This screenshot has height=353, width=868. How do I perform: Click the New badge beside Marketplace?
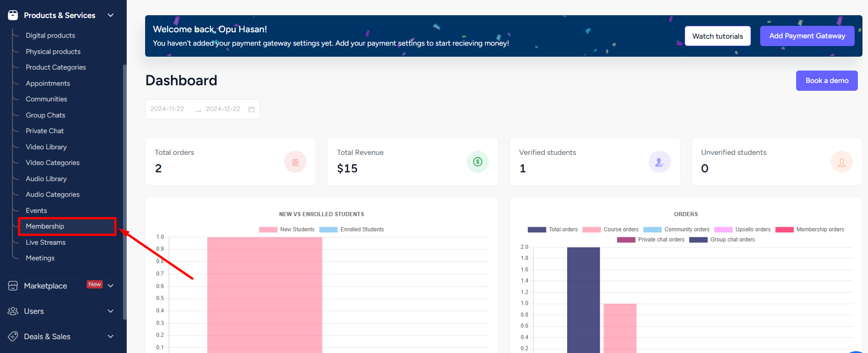[x=94, y=284]
